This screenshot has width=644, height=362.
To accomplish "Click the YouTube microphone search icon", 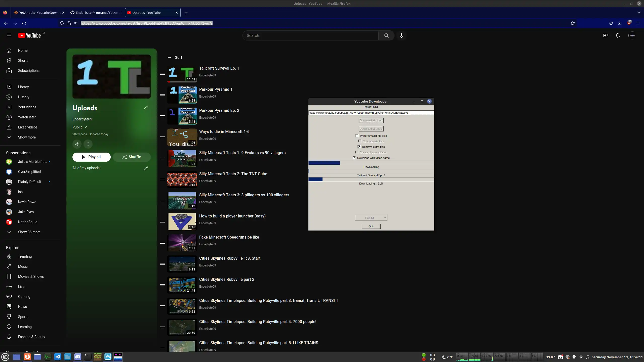I will coord(401,35).
